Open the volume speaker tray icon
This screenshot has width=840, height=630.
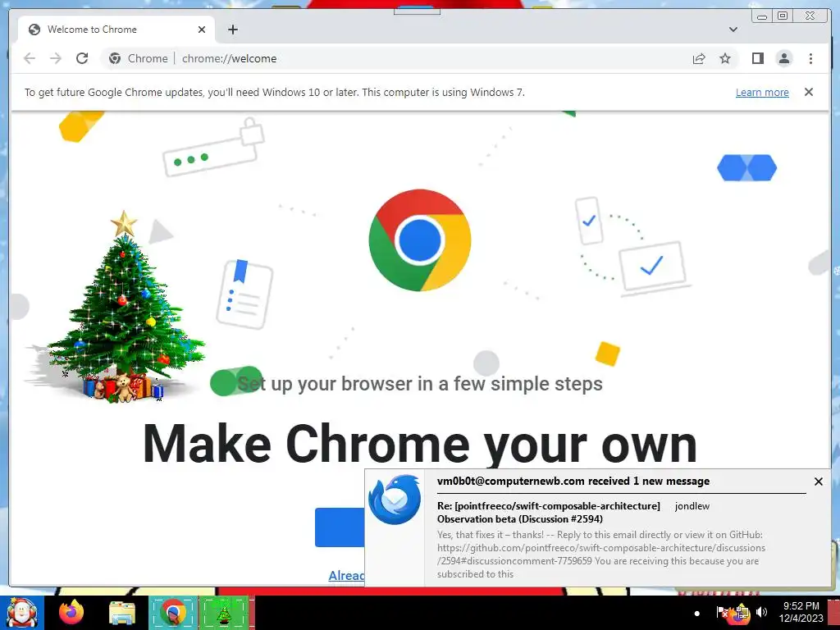pyautogui.click(x=761, y=612)
